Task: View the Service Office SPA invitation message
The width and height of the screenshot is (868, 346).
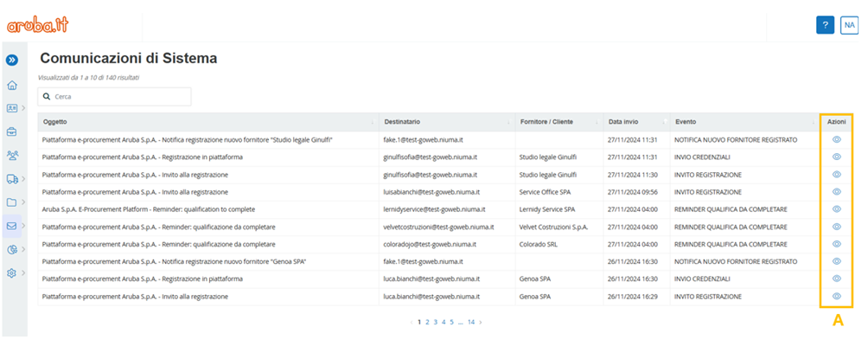Action: (837, 191)
